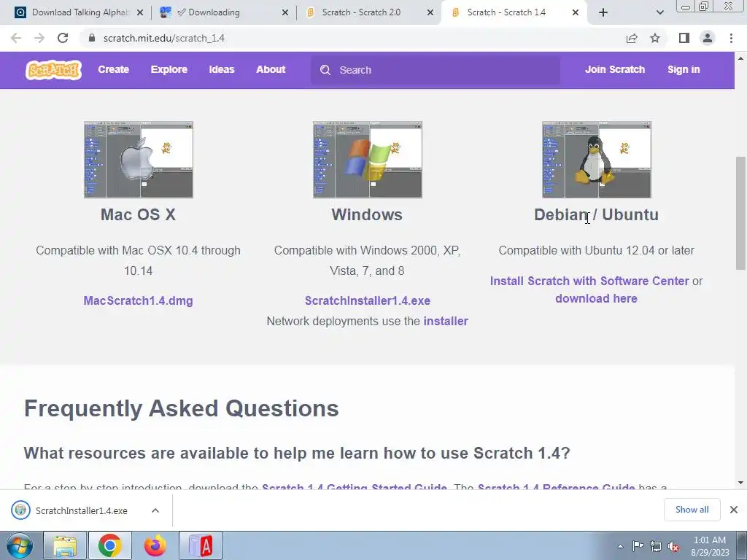Click Sign in
The image size is (747, 560).
tap(684, 69)
